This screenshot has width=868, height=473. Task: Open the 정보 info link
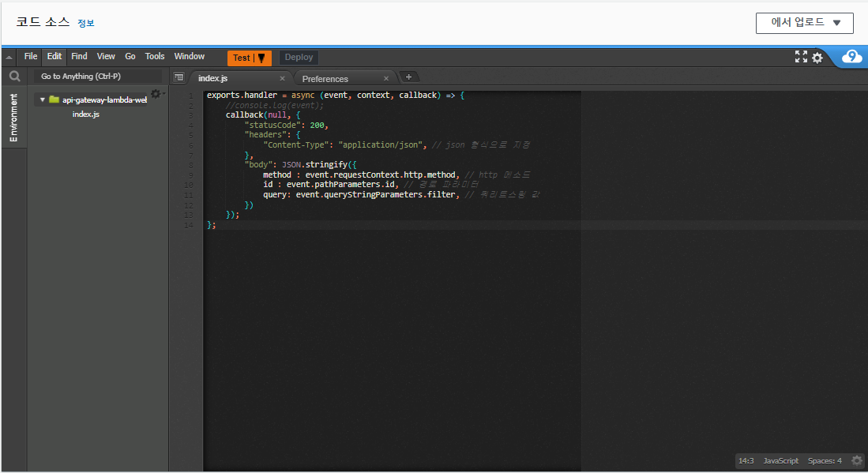click(86, 23)
